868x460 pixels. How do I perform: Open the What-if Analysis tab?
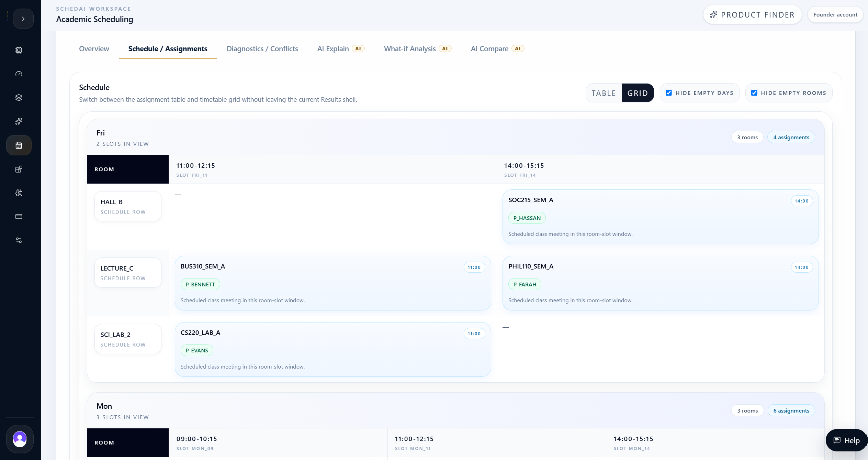click(x=418, y=49)
